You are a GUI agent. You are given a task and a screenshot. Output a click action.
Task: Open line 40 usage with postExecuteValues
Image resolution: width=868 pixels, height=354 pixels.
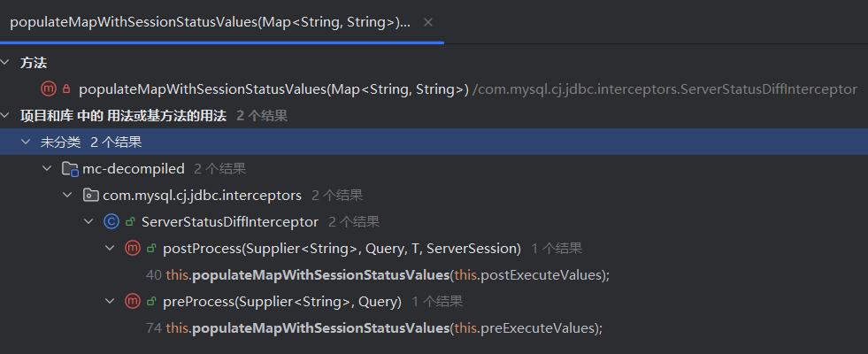coord(378,275)
